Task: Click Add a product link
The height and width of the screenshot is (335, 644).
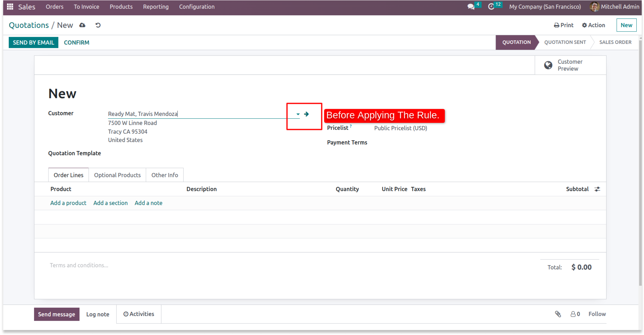Action: (68, 203)
